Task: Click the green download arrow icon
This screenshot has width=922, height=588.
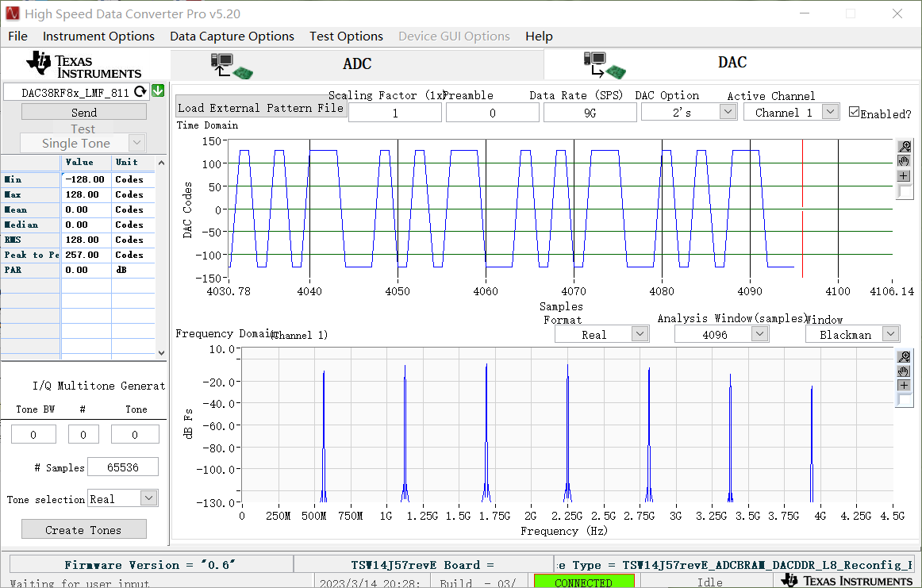Action: point(158,91)
